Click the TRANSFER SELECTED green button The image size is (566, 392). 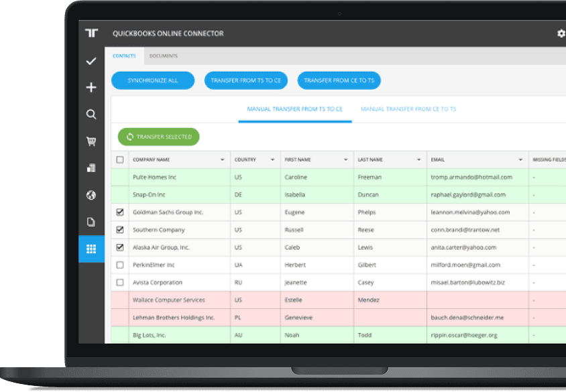pos(158,137)
